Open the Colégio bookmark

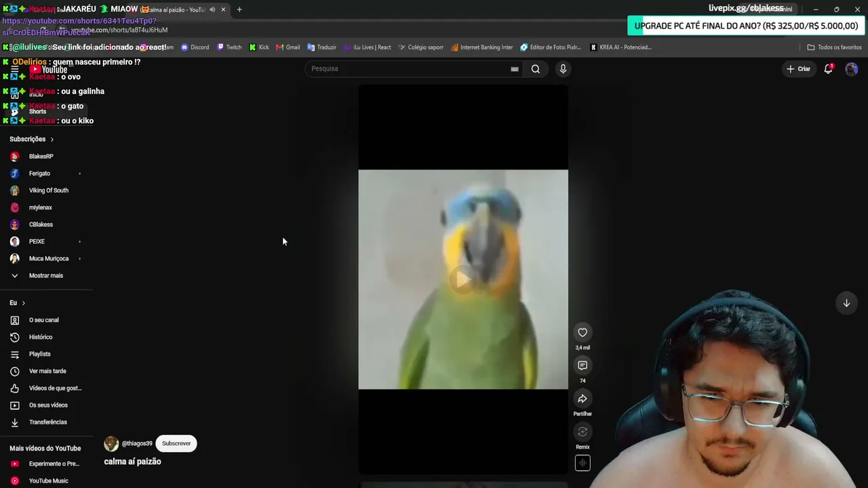(421, 47)
